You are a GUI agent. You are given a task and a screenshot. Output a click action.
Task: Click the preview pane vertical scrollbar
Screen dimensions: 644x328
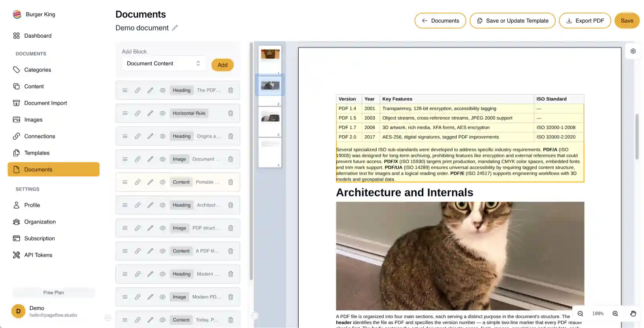637,137
